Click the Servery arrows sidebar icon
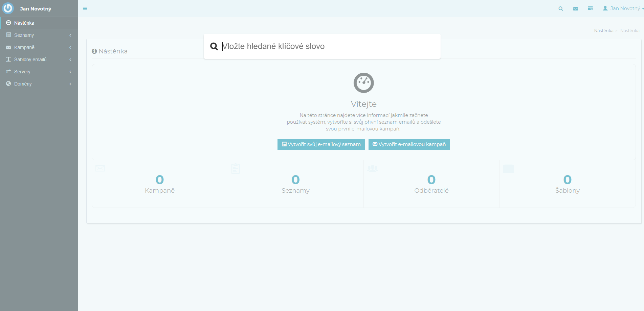This screenshot has width=644, height=311. point(8,71)
